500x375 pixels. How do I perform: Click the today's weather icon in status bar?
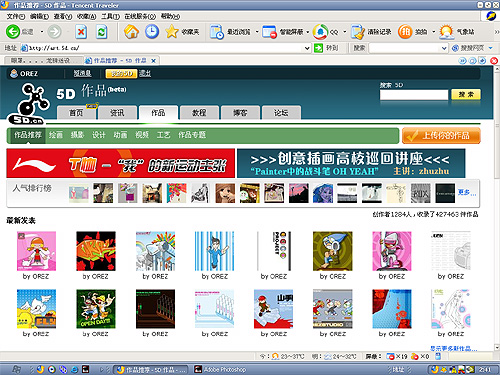(x=275, y=356)
